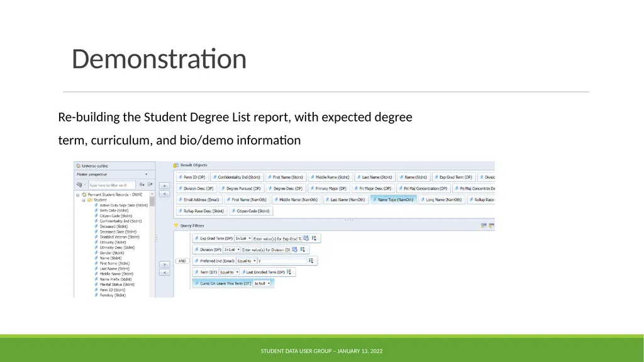Screen dimensions: 644x362
Task: Click the Last Enrolled Term (DP) operand
Action: click(265, 272)
